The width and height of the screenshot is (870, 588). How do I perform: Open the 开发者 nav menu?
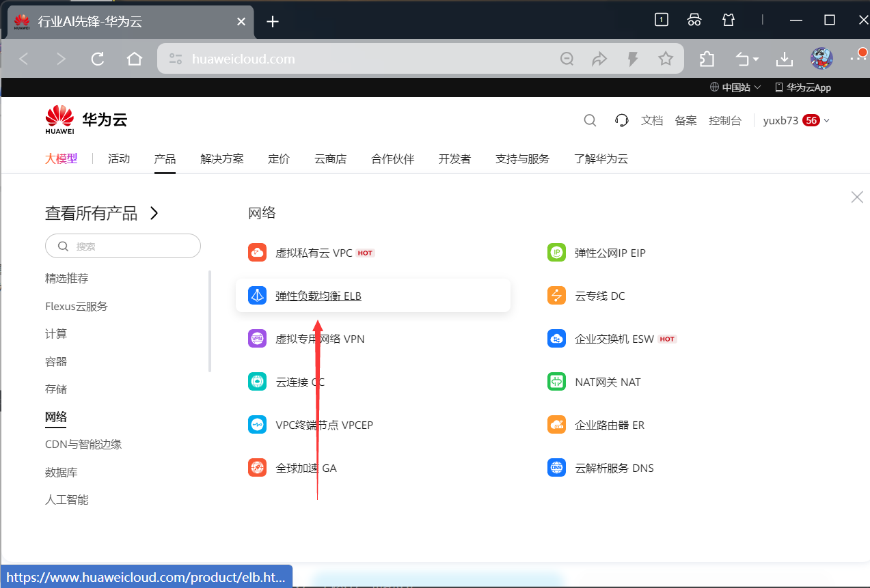point(454,158)
